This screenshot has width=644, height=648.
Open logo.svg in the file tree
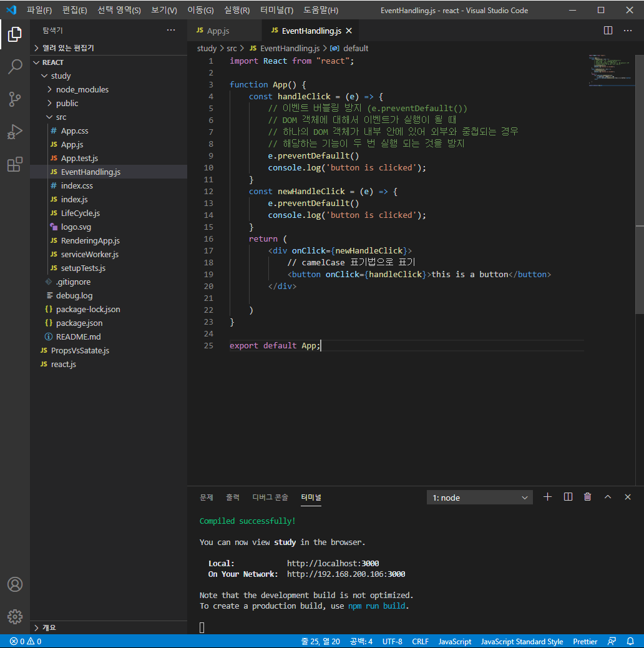76,227
